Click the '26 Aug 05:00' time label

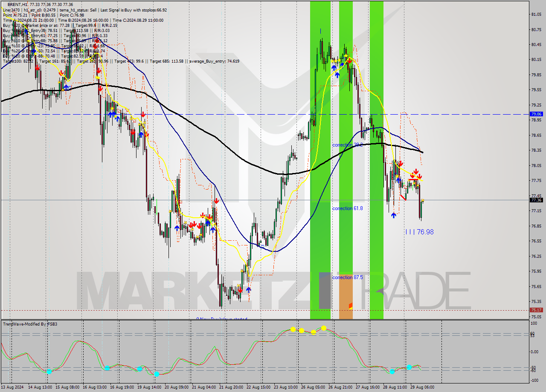313,387
